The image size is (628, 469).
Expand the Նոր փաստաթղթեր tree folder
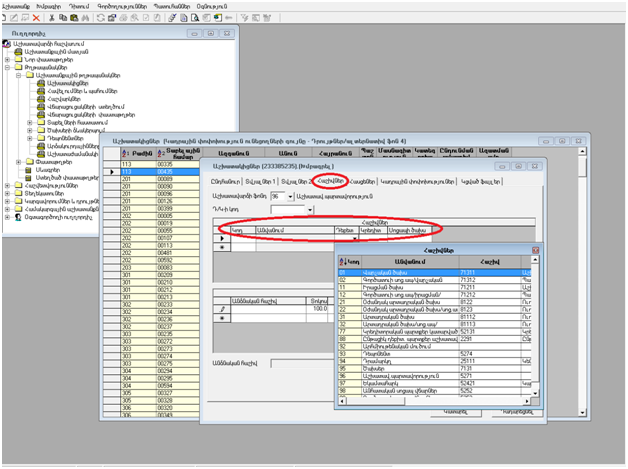[8, 61]
